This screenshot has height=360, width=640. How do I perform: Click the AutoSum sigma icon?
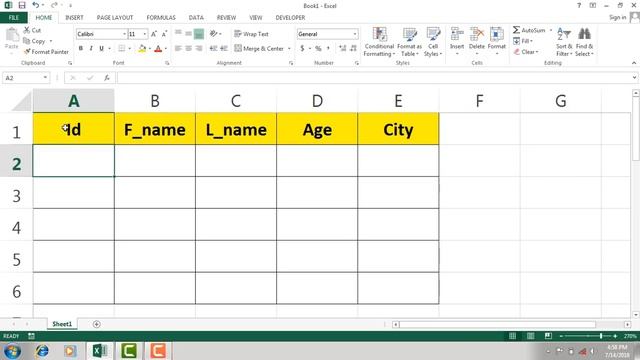click(x=516, y=30)
